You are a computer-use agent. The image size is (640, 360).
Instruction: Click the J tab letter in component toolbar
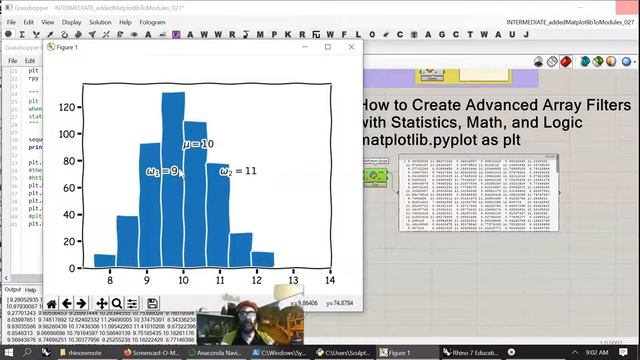click(x=526, y=35)
